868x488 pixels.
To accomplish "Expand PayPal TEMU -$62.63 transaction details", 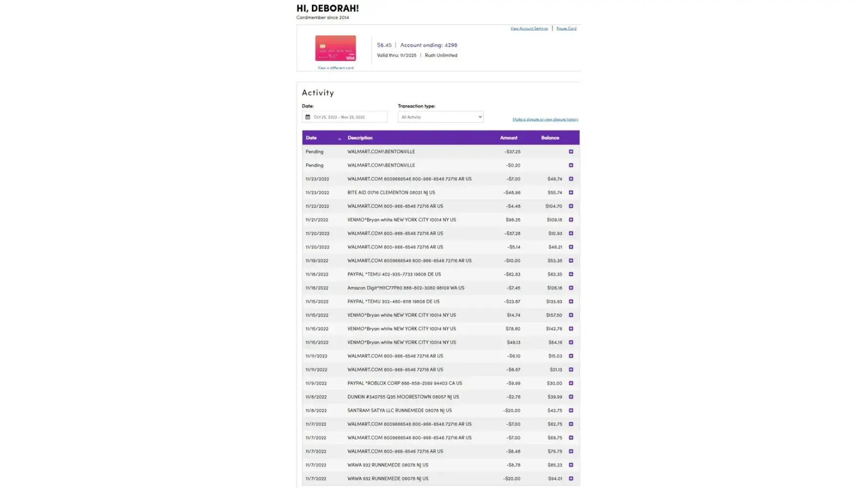I will tap(571, 274).
